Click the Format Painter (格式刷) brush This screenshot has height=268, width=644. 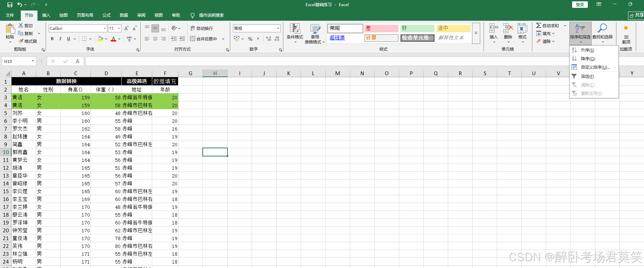21,41
